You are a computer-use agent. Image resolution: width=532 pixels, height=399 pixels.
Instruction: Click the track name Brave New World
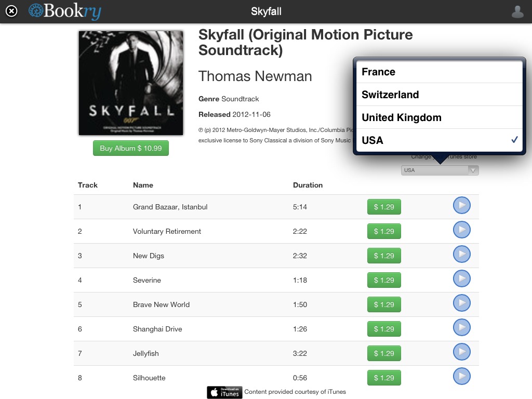(x=161, y=304)
